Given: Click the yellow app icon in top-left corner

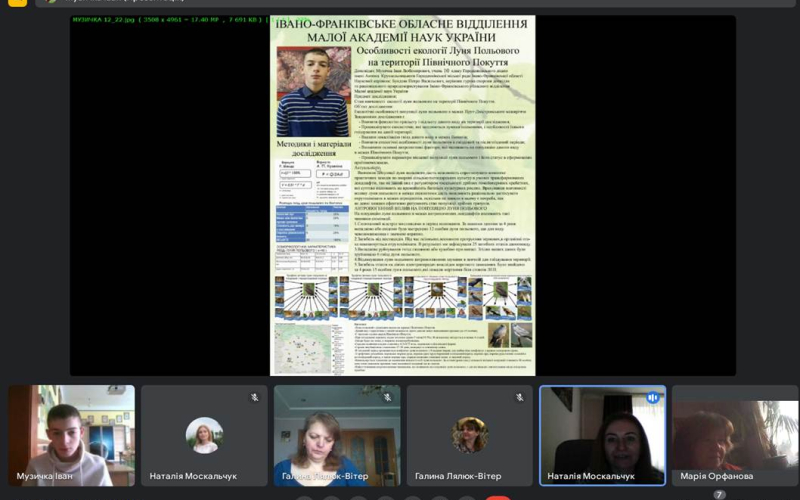Looking at the screenshot, I should click(x=17, y=3).
